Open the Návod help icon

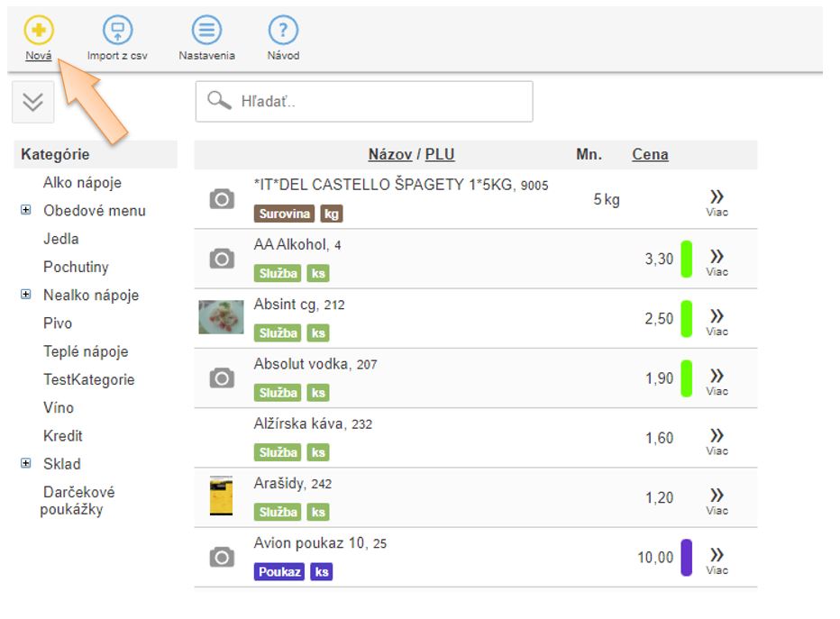(283, 31)
